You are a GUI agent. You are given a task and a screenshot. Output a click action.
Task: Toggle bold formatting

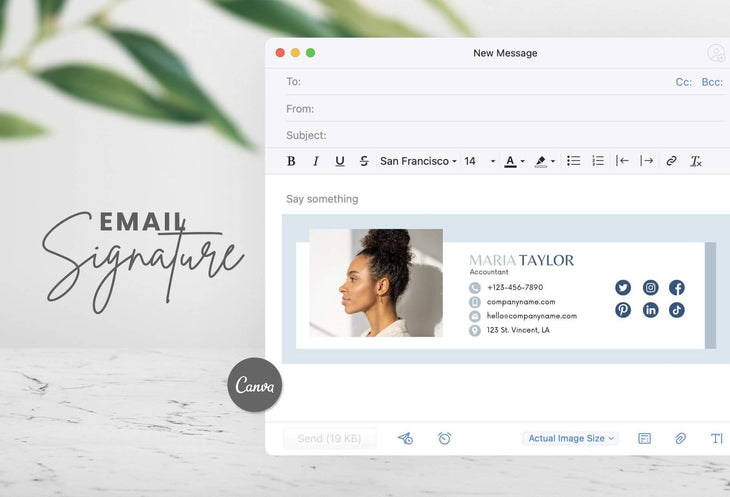[291, 161]
